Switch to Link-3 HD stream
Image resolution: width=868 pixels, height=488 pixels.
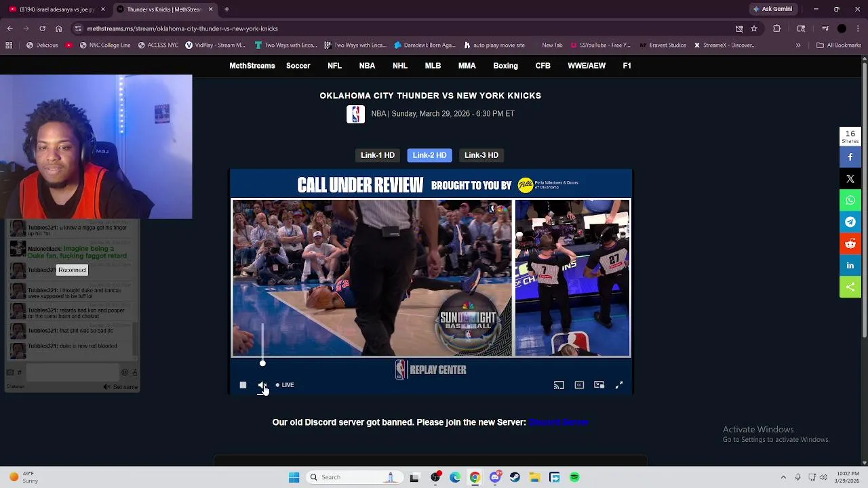(x=481, y=155)
